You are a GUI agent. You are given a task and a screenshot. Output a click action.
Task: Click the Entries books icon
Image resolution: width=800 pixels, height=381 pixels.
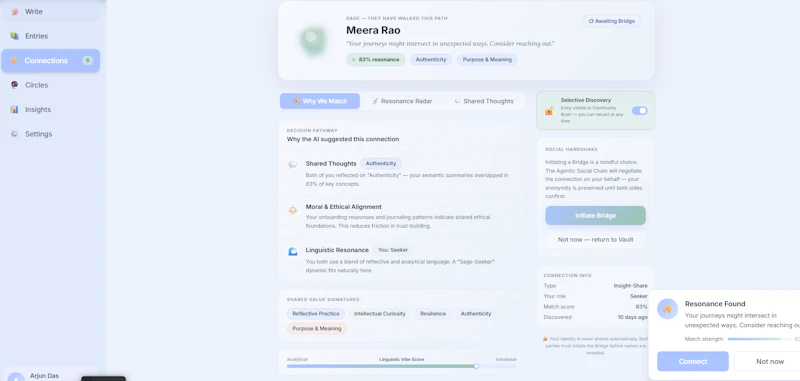click(14, 36)
